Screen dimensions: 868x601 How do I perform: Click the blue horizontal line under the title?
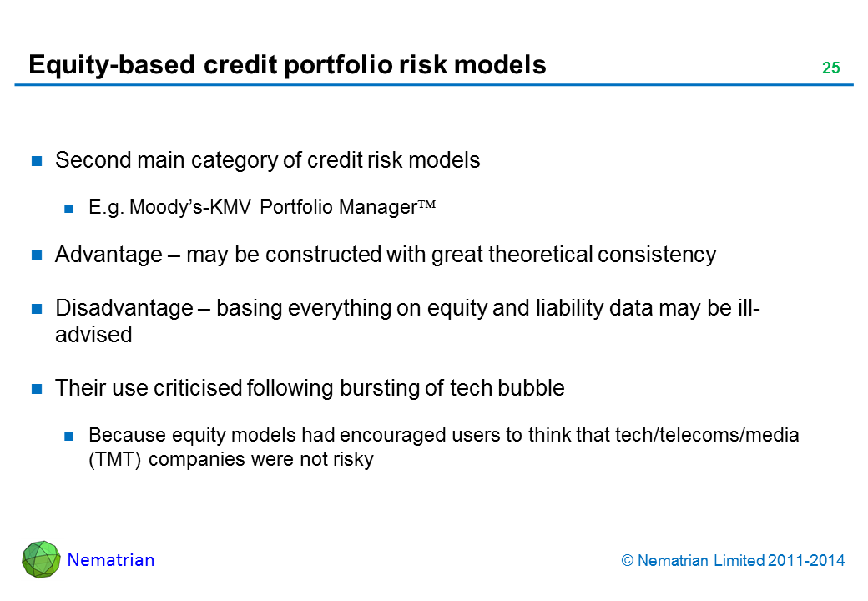click(x=434, y=85)
